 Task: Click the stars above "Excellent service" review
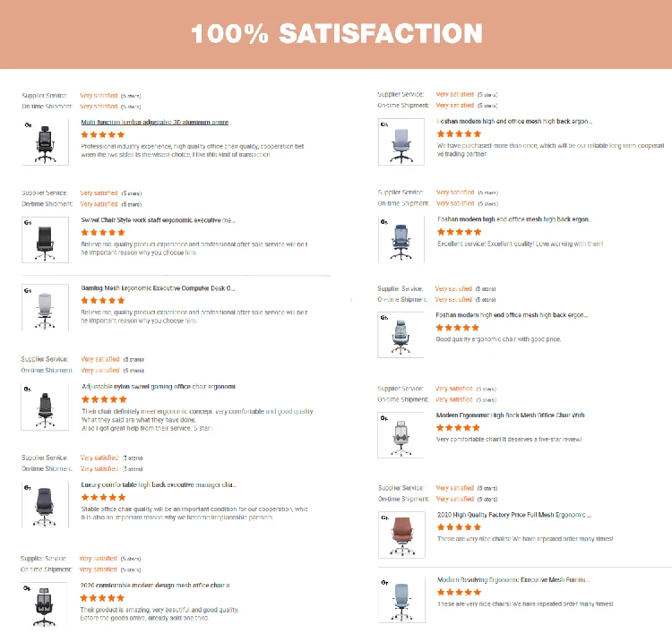coord(459,232)
